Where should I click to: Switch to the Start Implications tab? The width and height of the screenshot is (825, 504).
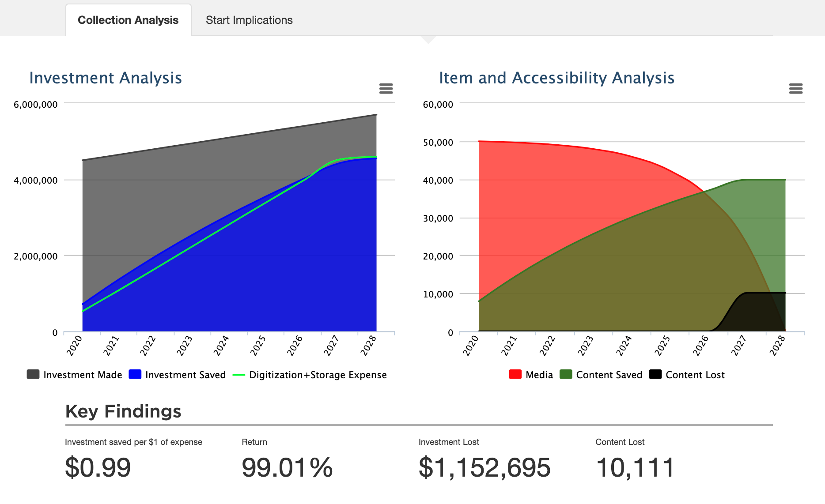pyautogui.click(x=249, y=20)
